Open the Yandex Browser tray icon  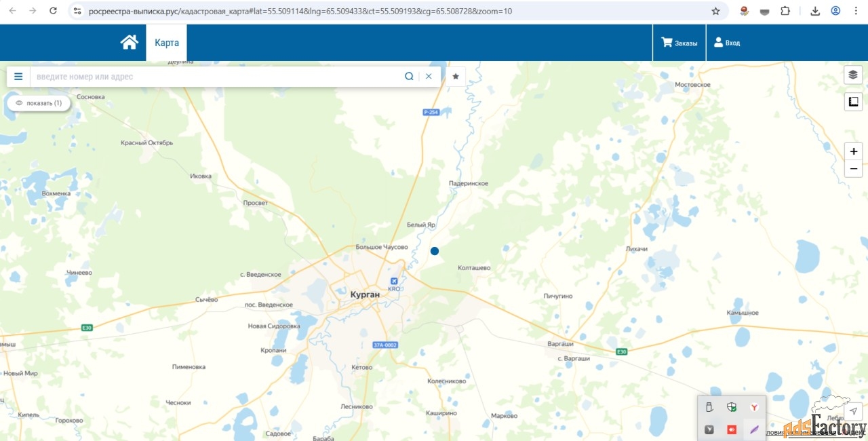click(x=754, y=408)
